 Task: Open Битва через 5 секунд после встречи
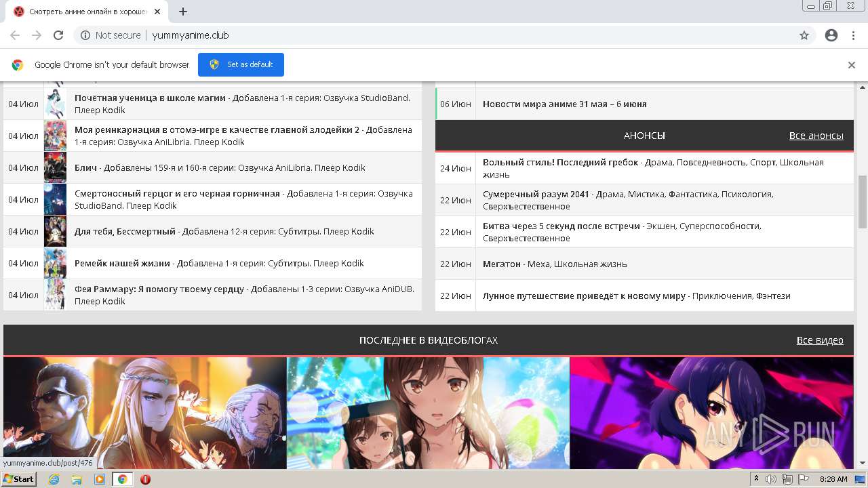pos(561,226)
